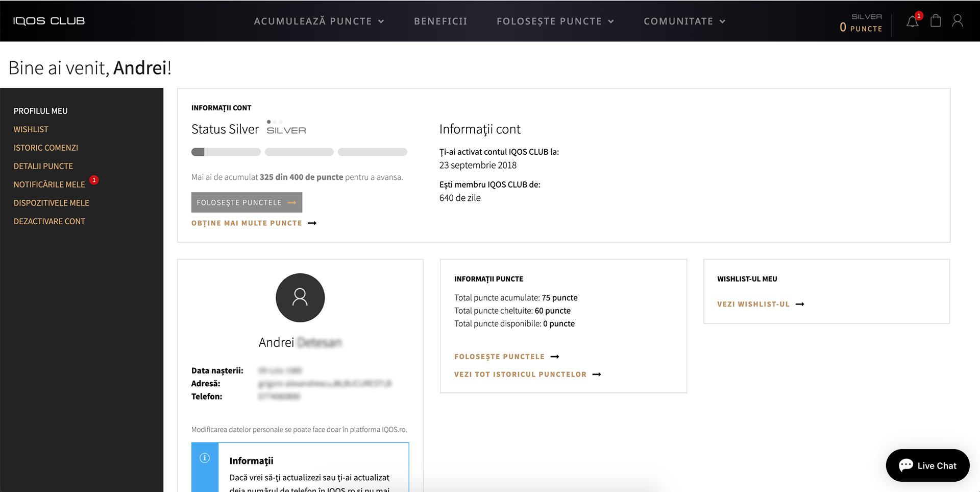980x492 pixels.
Task: Click the 'Data nașterii:' label
Action: (217, 370)
